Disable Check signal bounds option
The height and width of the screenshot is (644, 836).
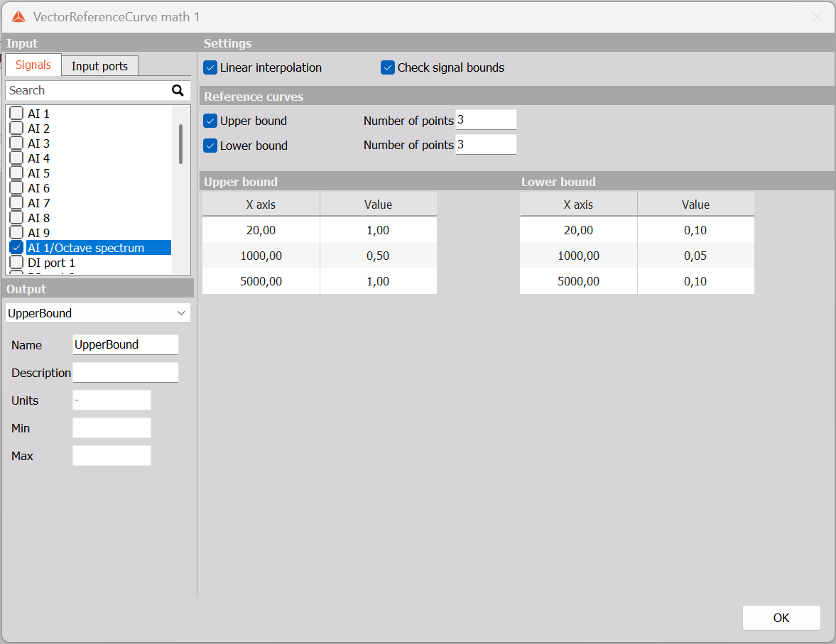388,67
